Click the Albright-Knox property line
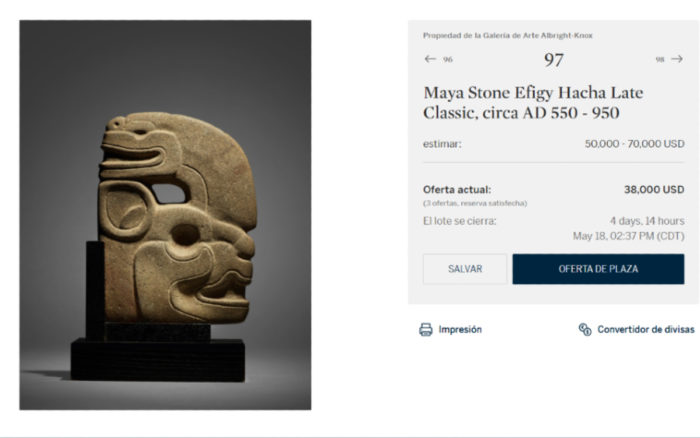This screenshot has width=700, height=438. pyautogui.click(x=507, y=35)
